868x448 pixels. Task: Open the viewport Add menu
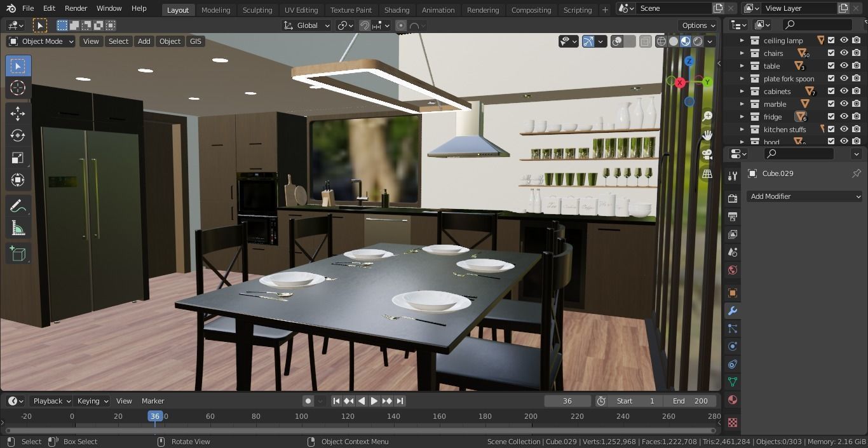point(144,41)
